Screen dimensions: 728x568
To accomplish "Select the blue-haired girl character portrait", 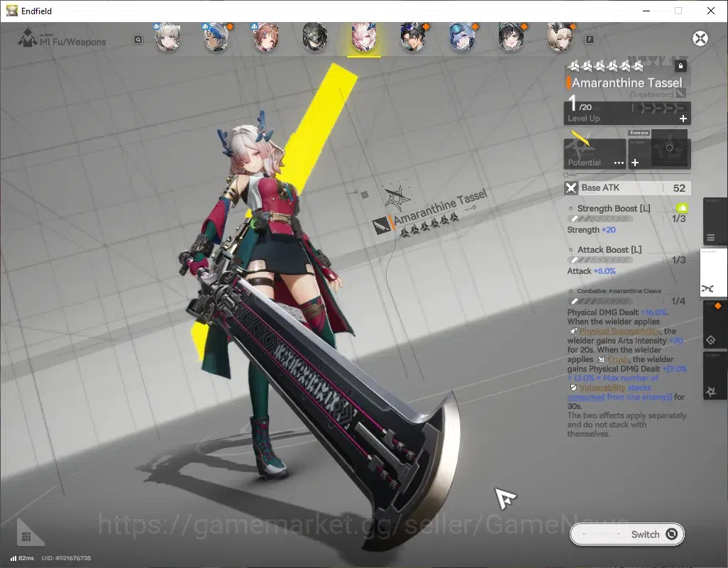I will (x=462, y=37).
